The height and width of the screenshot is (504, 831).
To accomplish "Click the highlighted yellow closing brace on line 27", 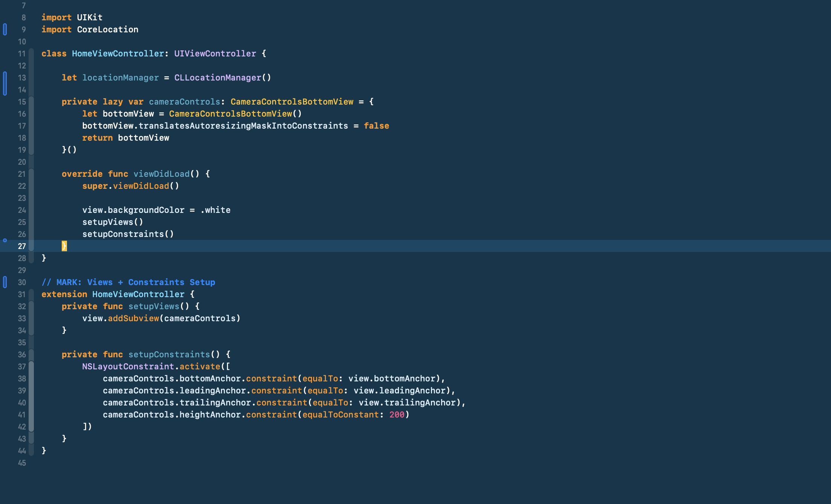I will (64, 246).
